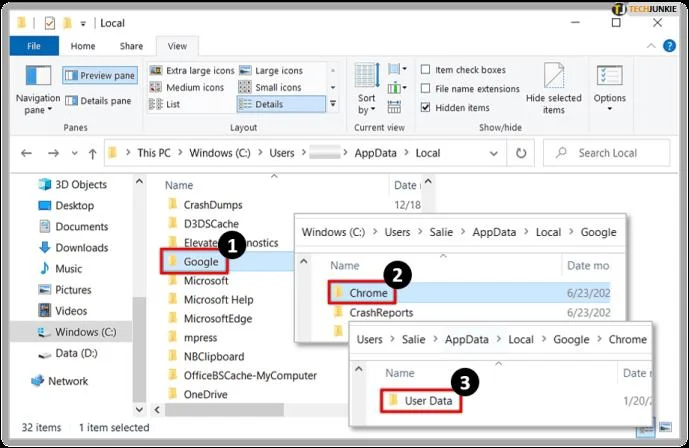The width and height of the screenshot is (689, 448).
Task: Open the Sort by dropdown
Action: pos(366,90)
